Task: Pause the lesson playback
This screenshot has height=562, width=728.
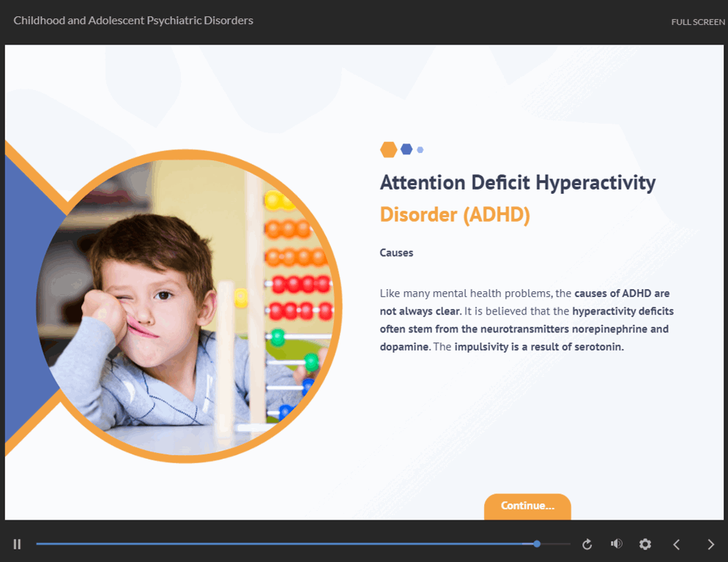Action: pyautogui.click(x=17, y=544)
